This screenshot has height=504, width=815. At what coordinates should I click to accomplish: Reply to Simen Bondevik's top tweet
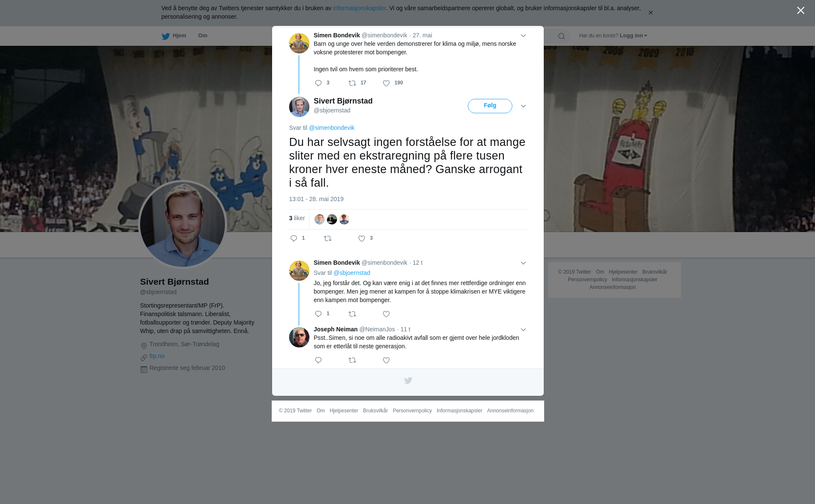coord(318,84)
